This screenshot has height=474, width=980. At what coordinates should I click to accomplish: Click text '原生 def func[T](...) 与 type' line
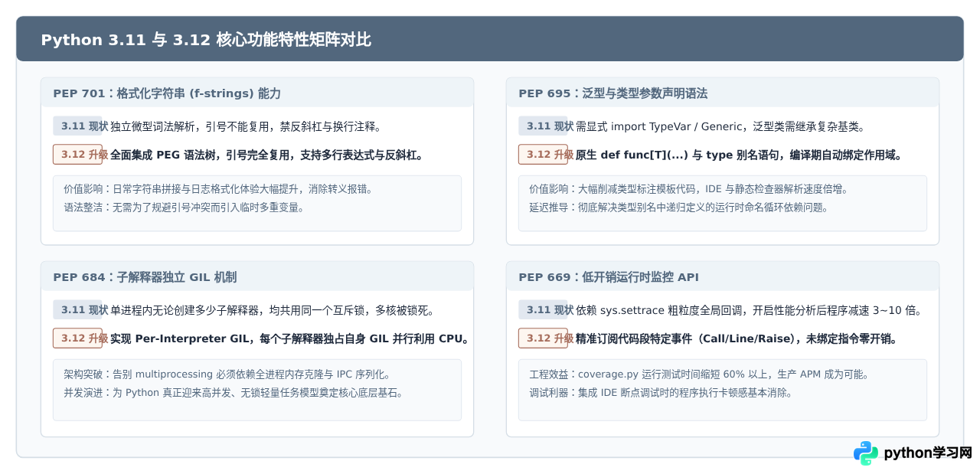(x=739, y=155)
